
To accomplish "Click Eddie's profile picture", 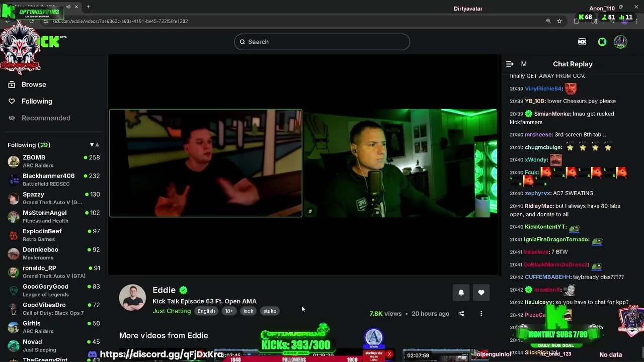I will (x=132, y=298).
